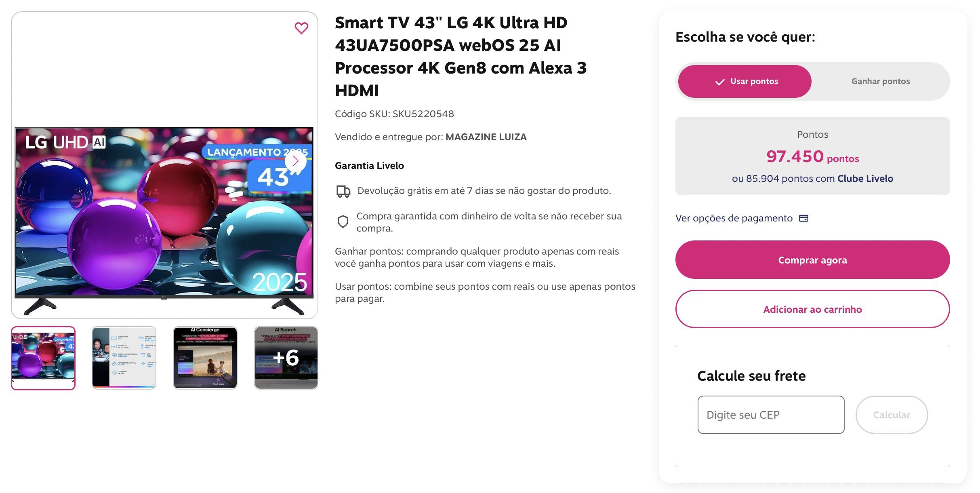Image resolution: width=980 pixels, height=493 pixels.
Task: Click Adicionar ao carrinho button
Action: pos(812,309)
